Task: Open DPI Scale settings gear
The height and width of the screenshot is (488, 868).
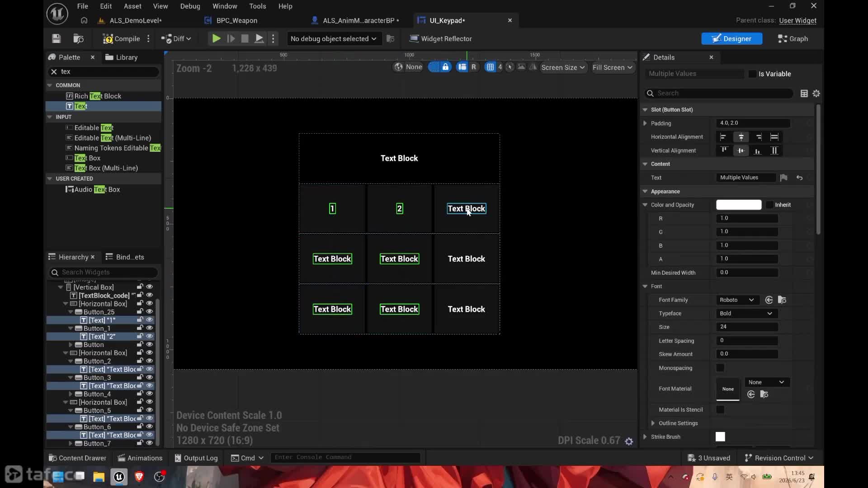Action: (x=629, y=441)
